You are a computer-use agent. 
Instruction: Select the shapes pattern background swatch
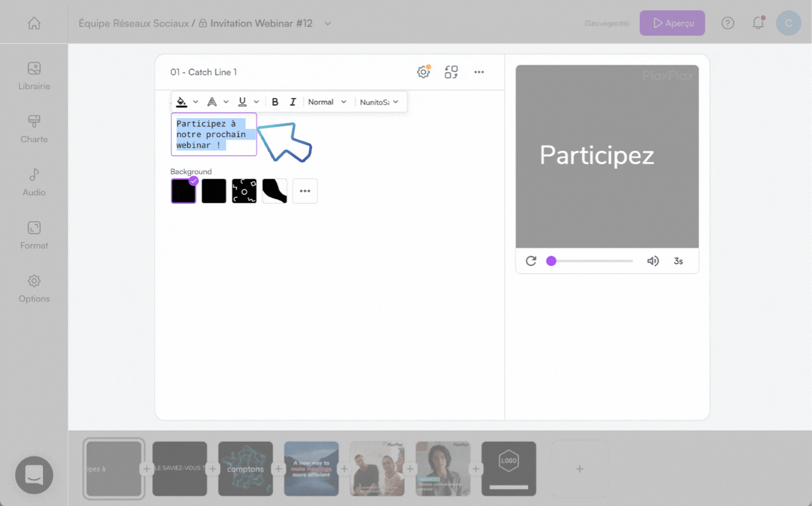pyautogui.click(x=244, y=191)
